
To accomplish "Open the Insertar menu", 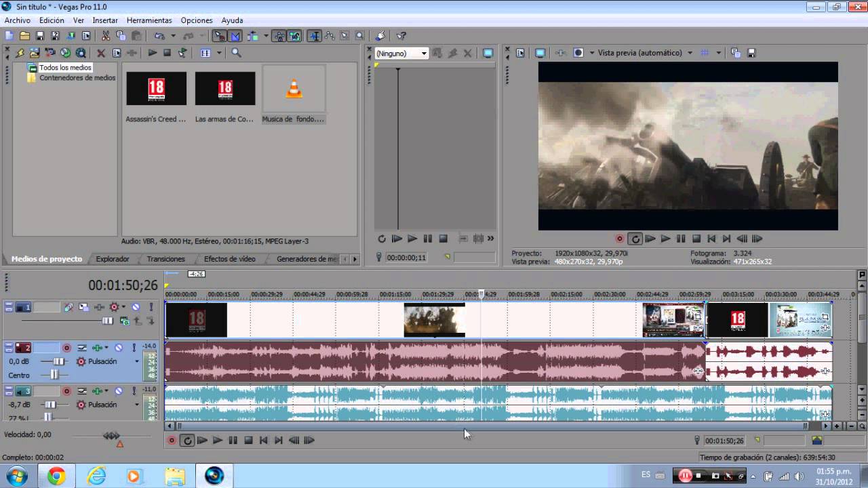I will pyautogui.click(x=105, y=20).
